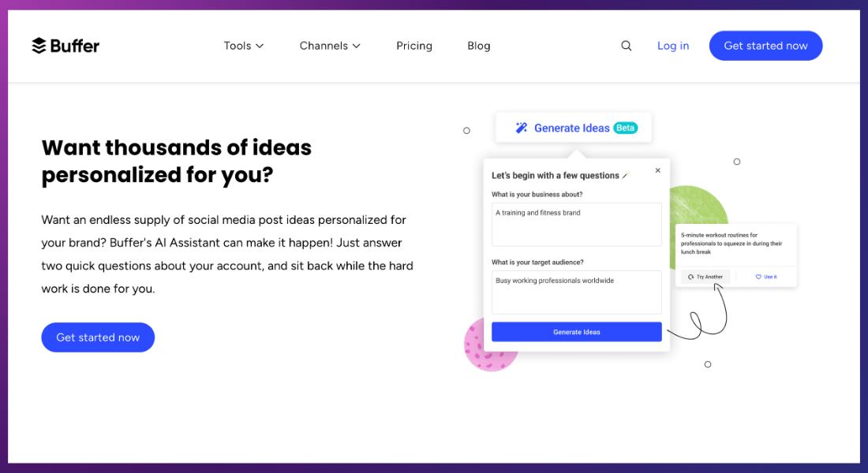Screen dimensions: 868x473
Task: Click the magic wand Generate Ideas icon
Action: point(522,128)
